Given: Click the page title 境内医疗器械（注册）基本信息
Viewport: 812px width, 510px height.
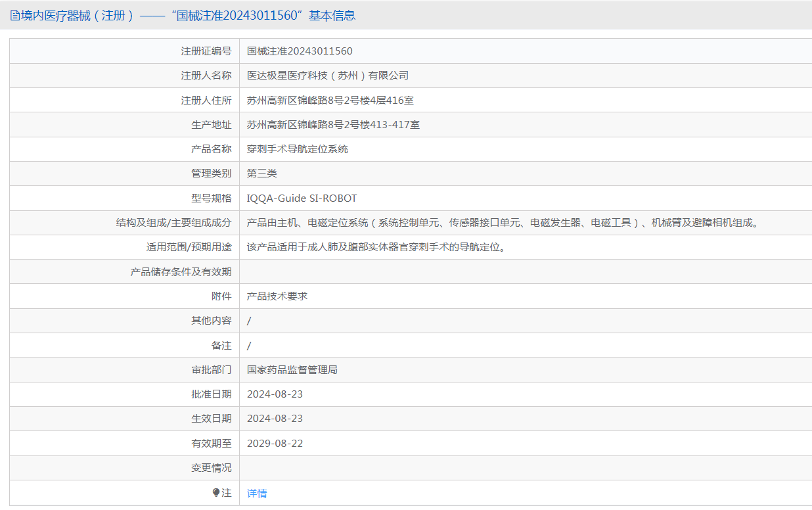Looking at the screenshot, I should 188,16.
